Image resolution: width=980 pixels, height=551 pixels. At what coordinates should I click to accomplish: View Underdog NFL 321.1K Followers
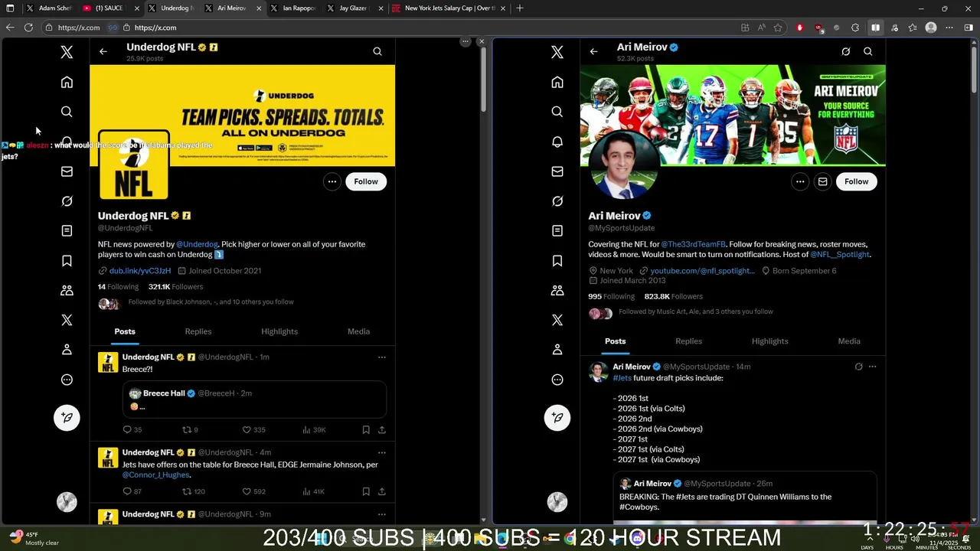176,287
